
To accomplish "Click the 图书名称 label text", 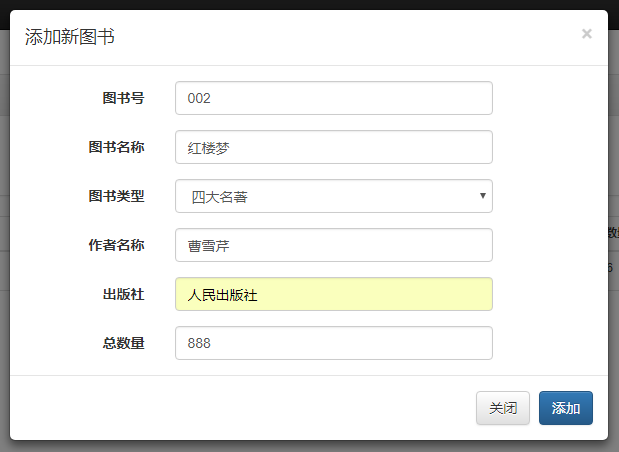I will click(x=116, y=147).
